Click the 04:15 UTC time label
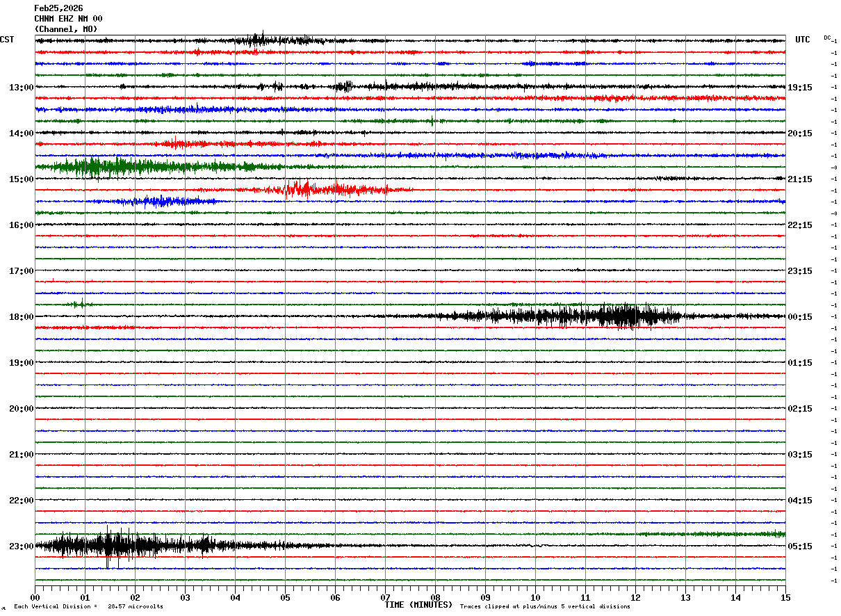The width and height of the screenshot is (841, 616). click(x=800, y=501)
